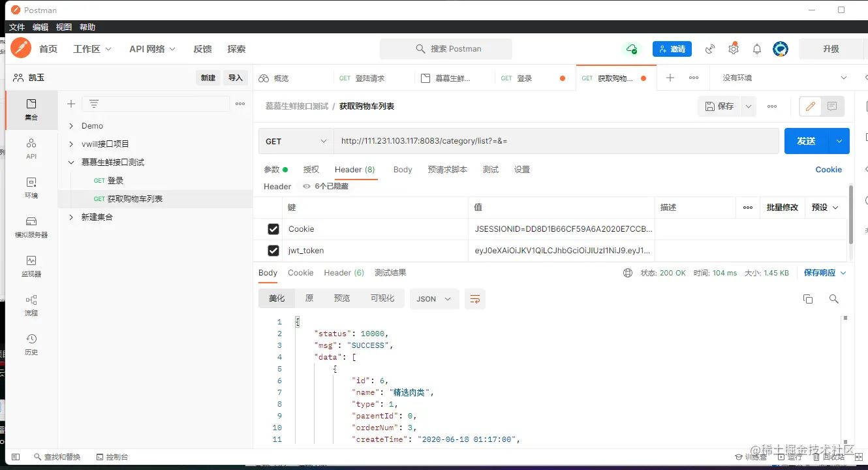868x470 pixels.
Task: Click the request URL field
Action: (x=557, y=141)
